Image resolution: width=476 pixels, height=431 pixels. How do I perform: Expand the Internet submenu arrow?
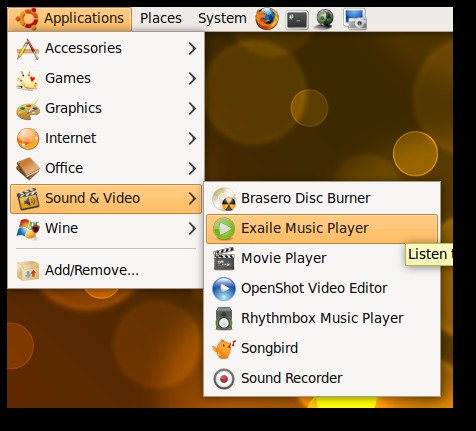click(x=192, y=139)
